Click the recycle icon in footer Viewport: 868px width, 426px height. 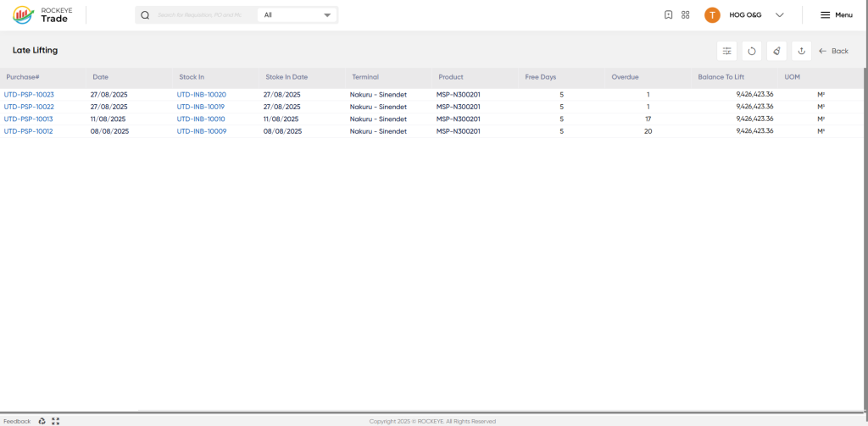[x=42, y=421]
